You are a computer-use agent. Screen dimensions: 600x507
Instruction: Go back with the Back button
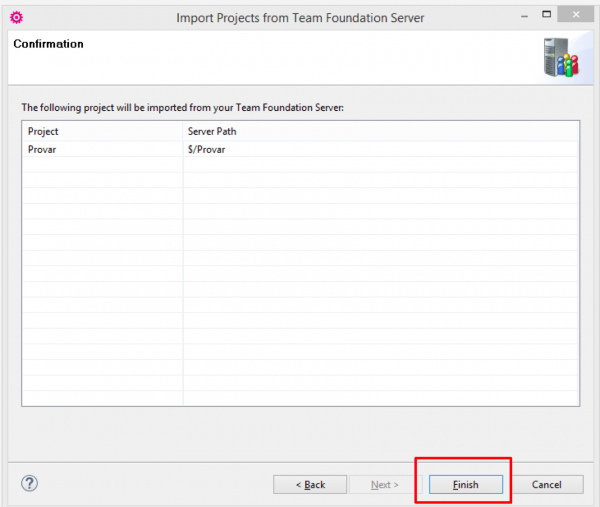tap(310, 484)
